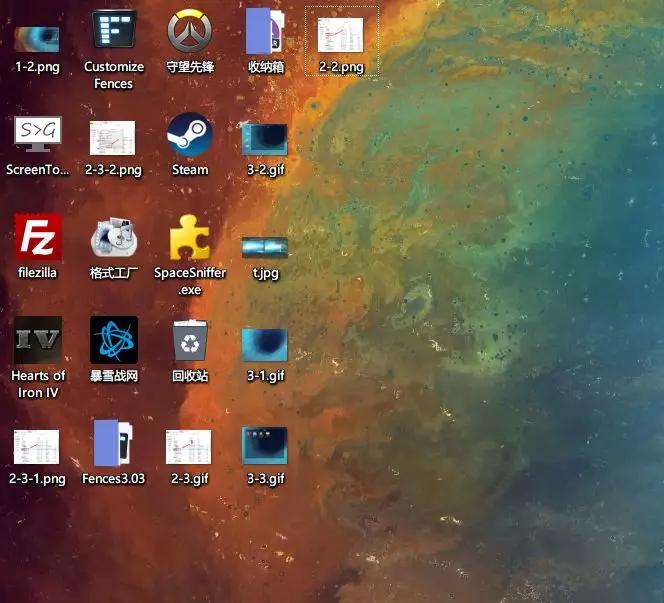Click the 暴雪战网 Battle.net icon
This screenshot has width=664, height=603.
tap(113, 341)
